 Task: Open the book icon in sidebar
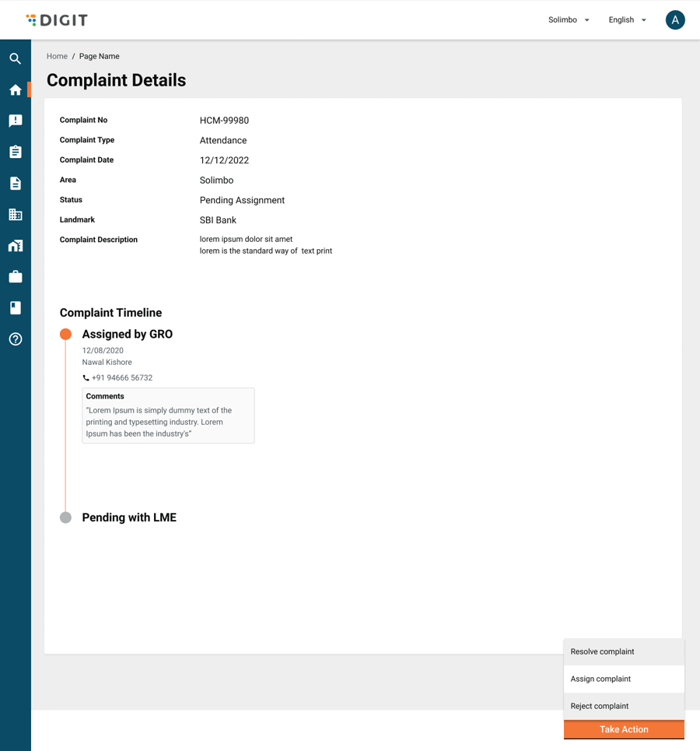(x=16, y=308)
